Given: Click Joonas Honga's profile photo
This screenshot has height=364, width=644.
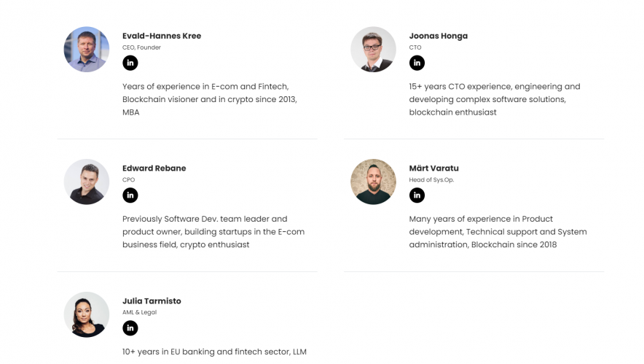Looking at the screenshot, I should pyautogui.click(x=373, y=50).
